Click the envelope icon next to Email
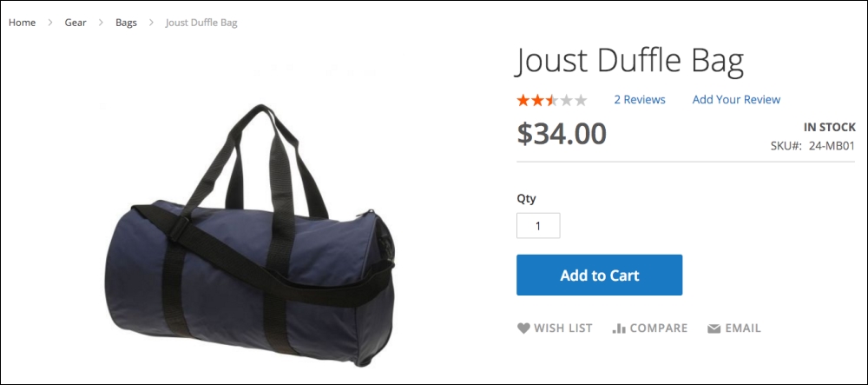Image resolution: width=868 pixels, height=385 pixels. tap(714, 329)
